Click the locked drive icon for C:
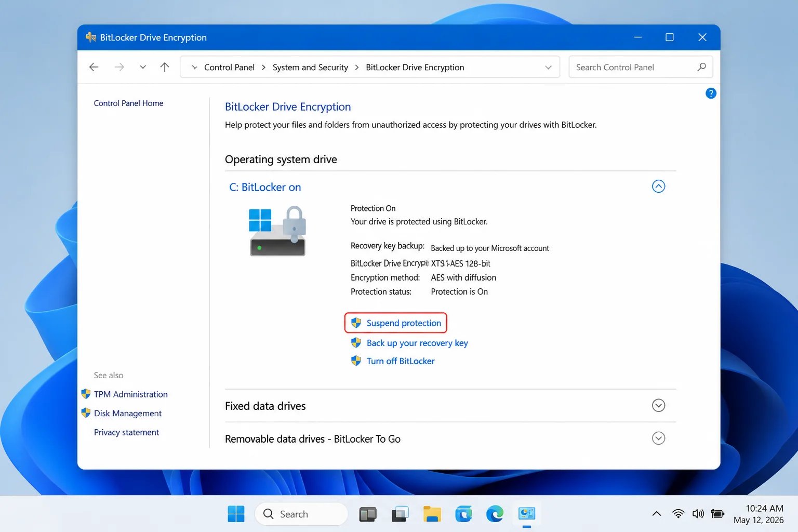This screenshot has height=532, width=798. click(x=278, y=231)
